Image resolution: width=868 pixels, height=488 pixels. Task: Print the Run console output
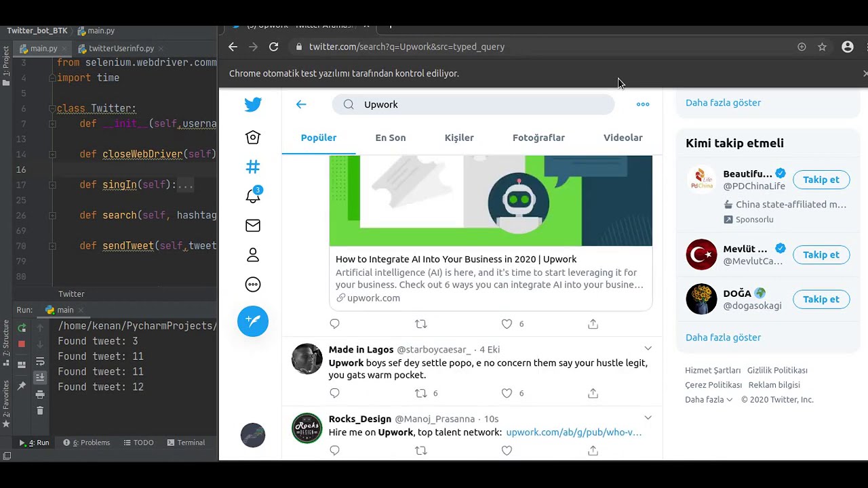pyautogui.click(x=40, y=394)
